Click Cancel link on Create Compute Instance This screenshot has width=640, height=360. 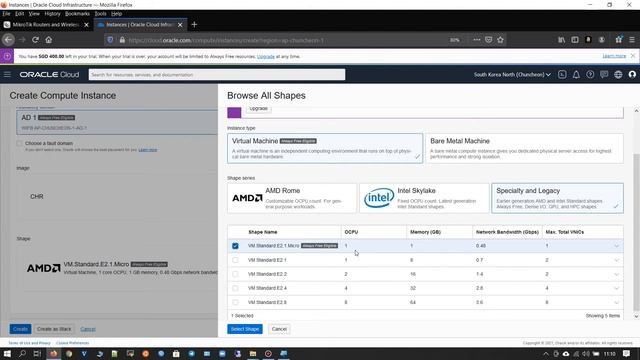coord(88,329)
